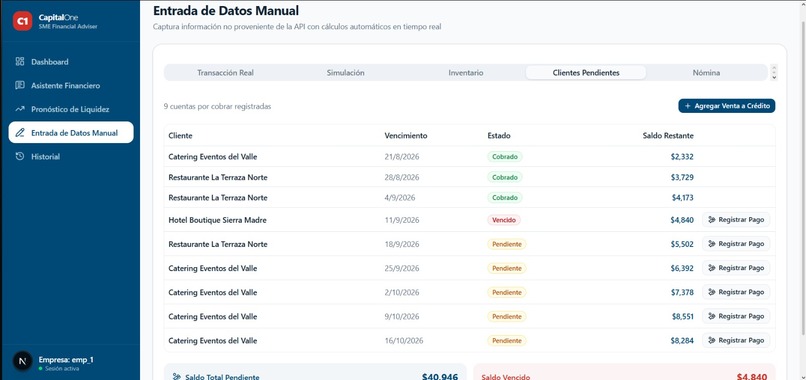The image size is (806, 380).
Task: Click the Historial clock icon
Action: 20,156
